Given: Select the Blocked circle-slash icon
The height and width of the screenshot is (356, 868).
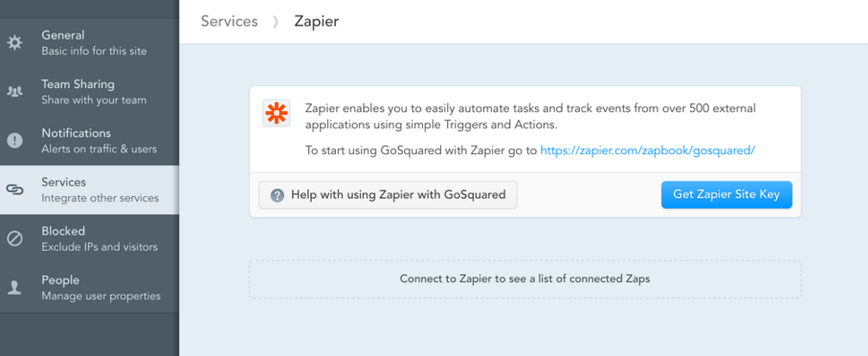Looking at the screenshot, I should (14, 238).
